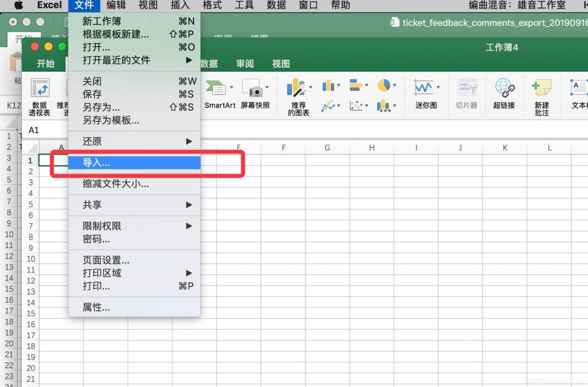The image size is (588, 387).
Task: Open the dropdown arrow beside 屏幕快照 icon
Action: (268, 87)
